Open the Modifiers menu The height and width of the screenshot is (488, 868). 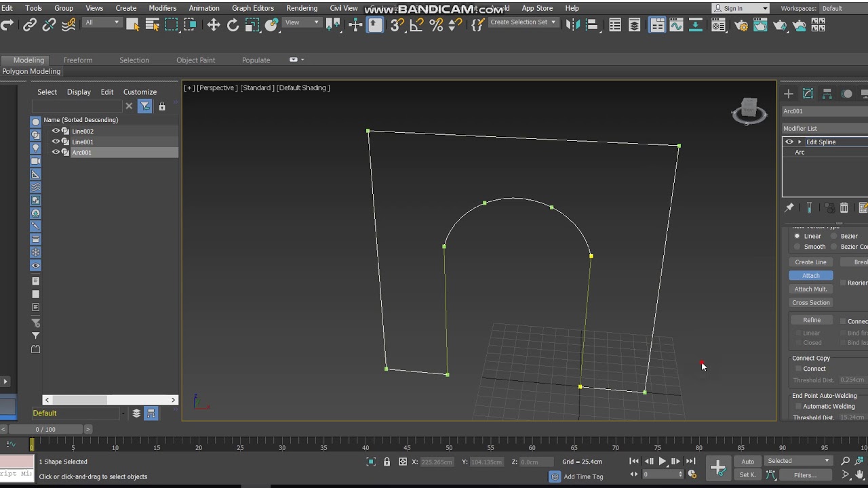(162, 8)
